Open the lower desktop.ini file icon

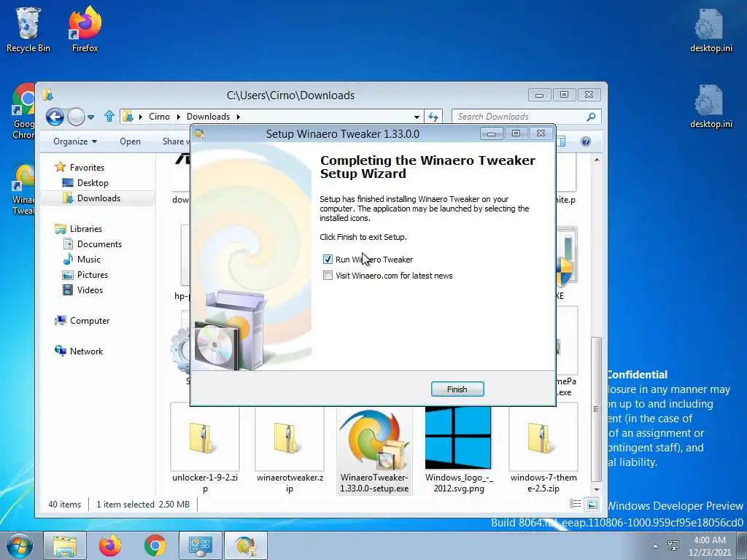(711, 106)
